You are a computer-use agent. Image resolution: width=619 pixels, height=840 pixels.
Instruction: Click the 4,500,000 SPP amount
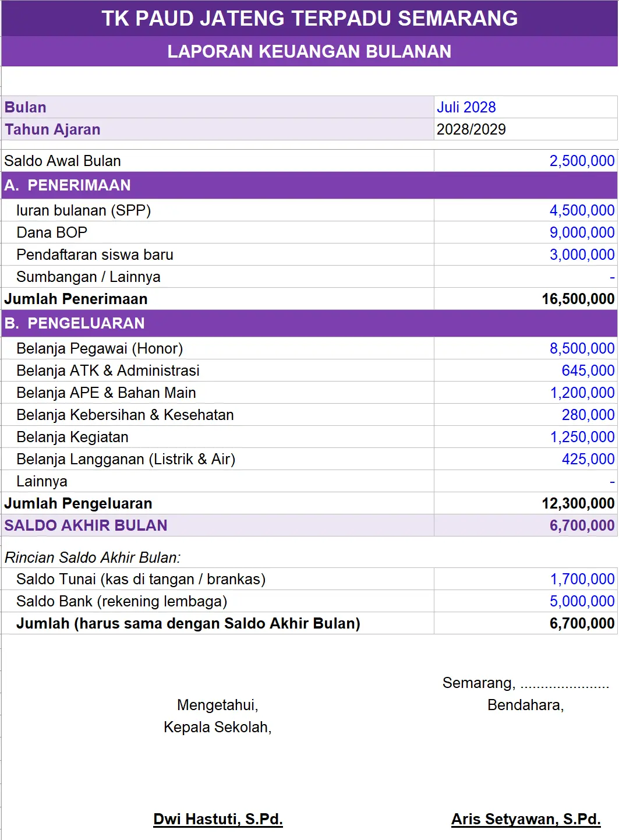tap(582, 210)
